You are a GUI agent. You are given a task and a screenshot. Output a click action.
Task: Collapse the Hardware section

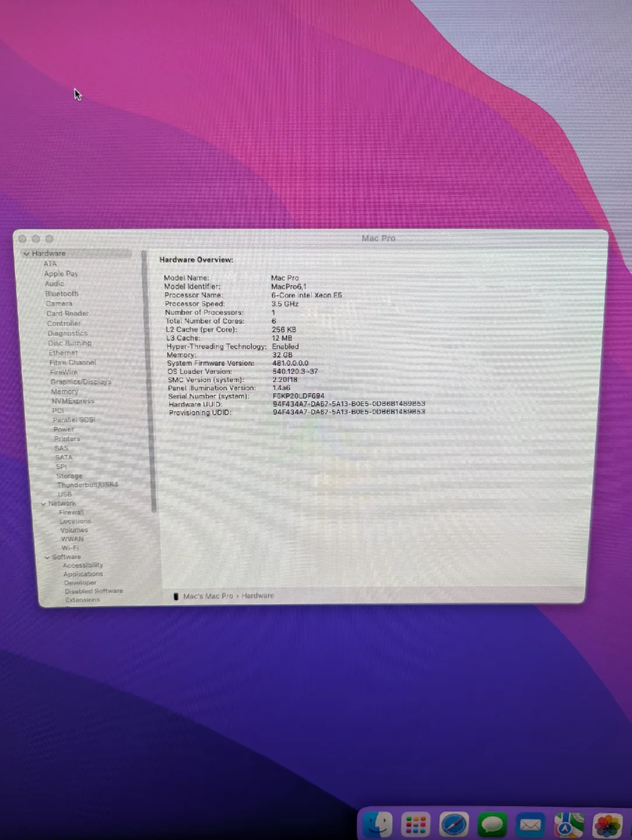pos(27,253)
